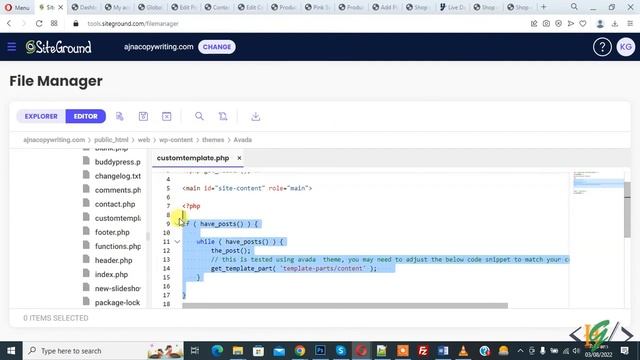The image size is (640, 360).
Task: Click the address bar URL
Action: tap(133, 24)
